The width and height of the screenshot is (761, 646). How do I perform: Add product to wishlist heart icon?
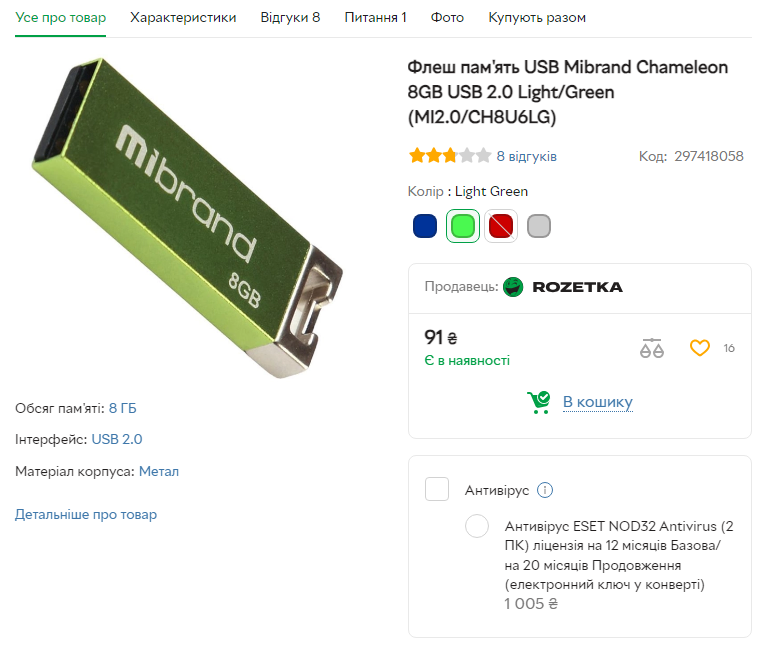pyautogui.click(x=699, y=348)
